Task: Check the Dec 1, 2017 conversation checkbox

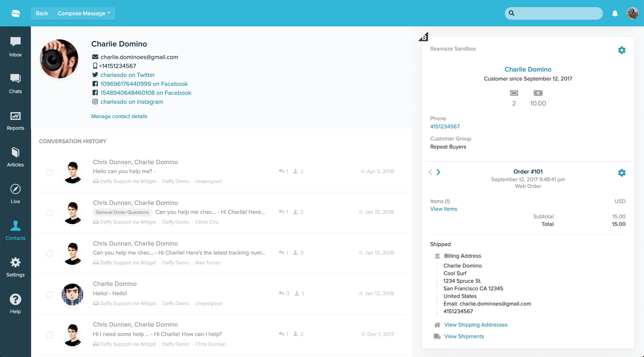Action: coord(49,335)
